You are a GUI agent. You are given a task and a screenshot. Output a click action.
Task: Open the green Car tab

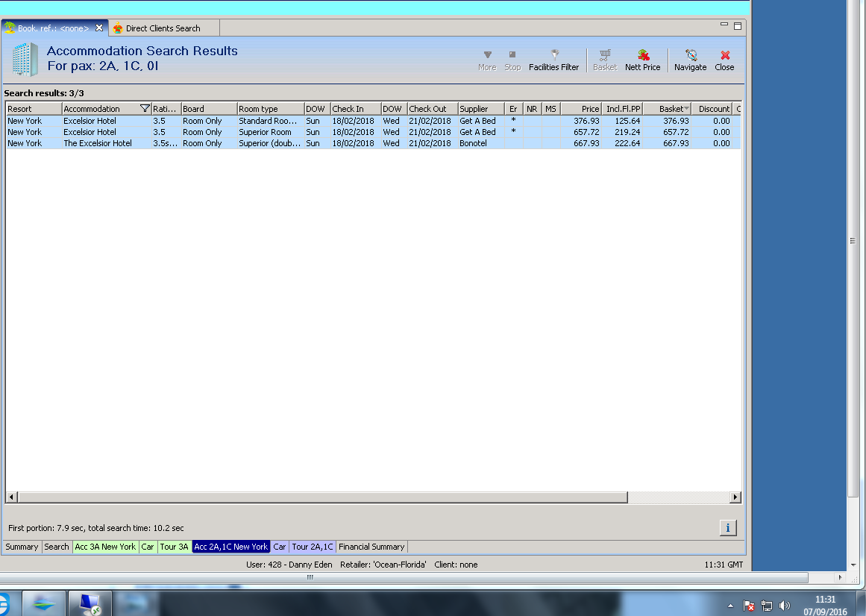(x=148, y=547)
